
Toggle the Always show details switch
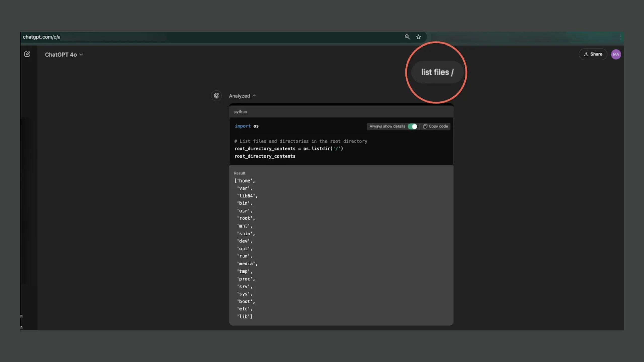pos(412,126)
